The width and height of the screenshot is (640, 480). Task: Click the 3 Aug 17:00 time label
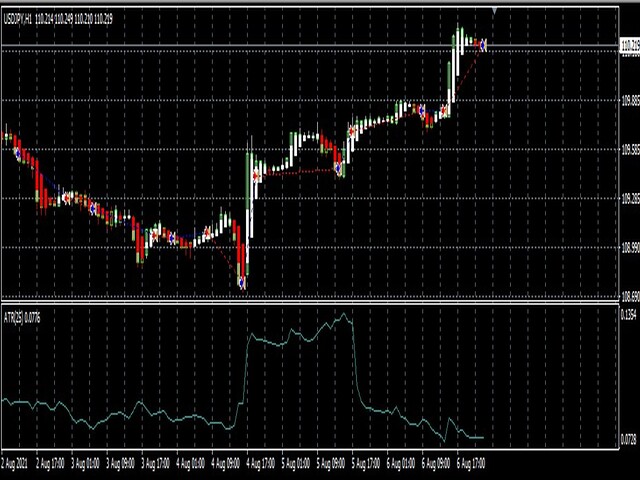(156, 464)
